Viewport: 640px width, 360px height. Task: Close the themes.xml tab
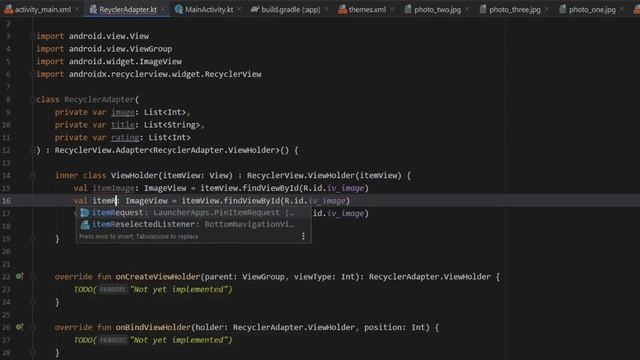(x=392, y=9)
